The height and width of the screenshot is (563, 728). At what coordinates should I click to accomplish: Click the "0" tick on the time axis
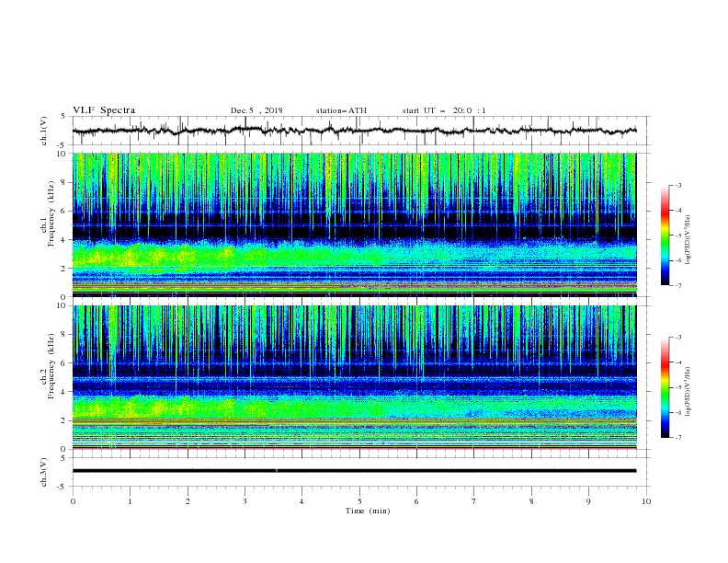coord(73,501)
